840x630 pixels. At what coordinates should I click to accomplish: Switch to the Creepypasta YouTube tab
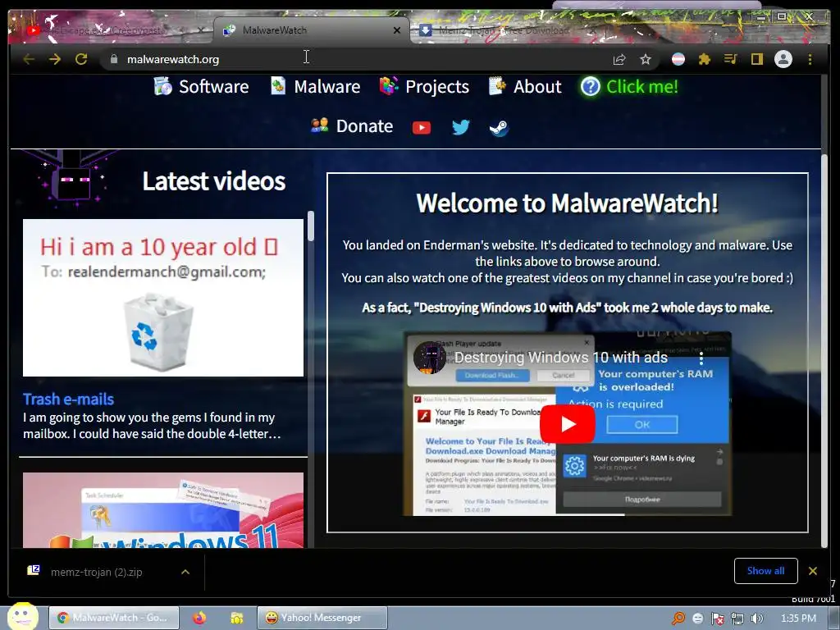pos(110,30)
